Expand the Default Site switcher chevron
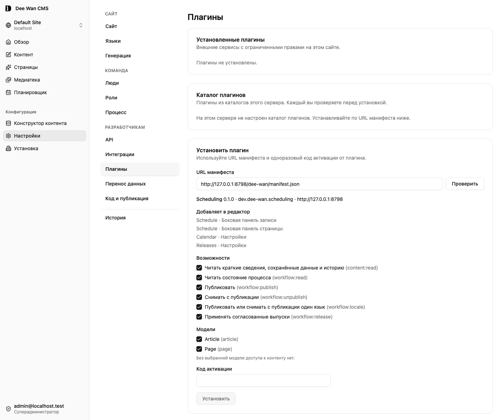The image size is (504, 420). (81, 25)
